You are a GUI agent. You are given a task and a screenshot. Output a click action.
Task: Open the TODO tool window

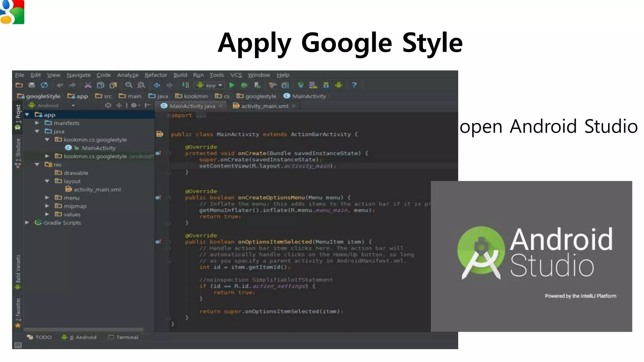(x=39, y=337)
